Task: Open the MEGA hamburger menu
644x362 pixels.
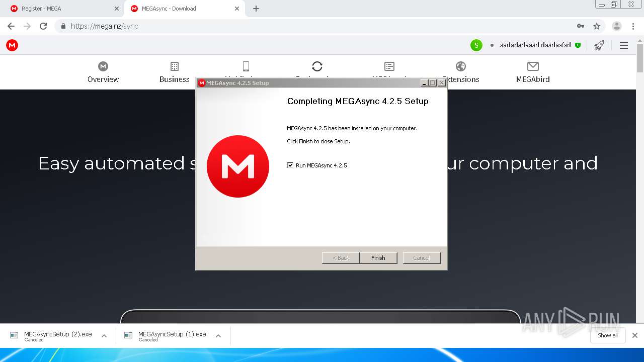Action: coord(624,45)
